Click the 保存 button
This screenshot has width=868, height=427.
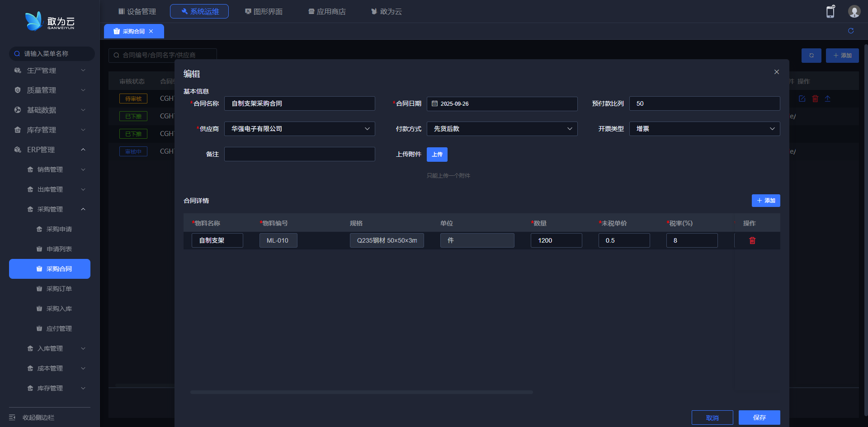click(x=759, y=417)
